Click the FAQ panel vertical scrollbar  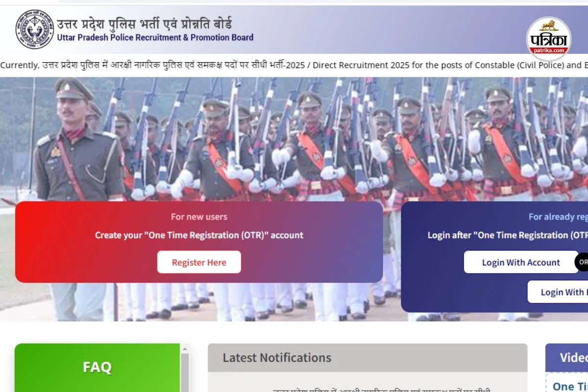pos(185,372)
